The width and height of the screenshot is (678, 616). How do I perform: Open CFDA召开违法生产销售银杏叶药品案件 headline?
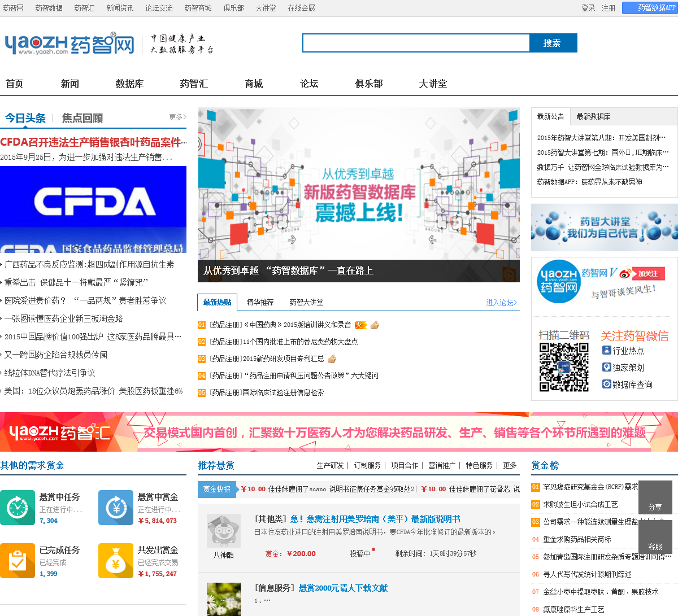point(93,142)
